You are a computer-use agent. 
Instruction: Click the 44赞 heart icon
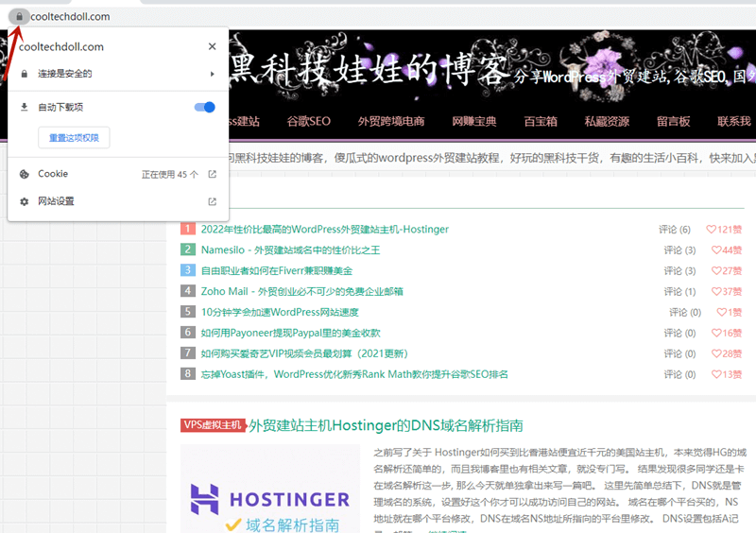pyautogui.click(x=716, y=250)
